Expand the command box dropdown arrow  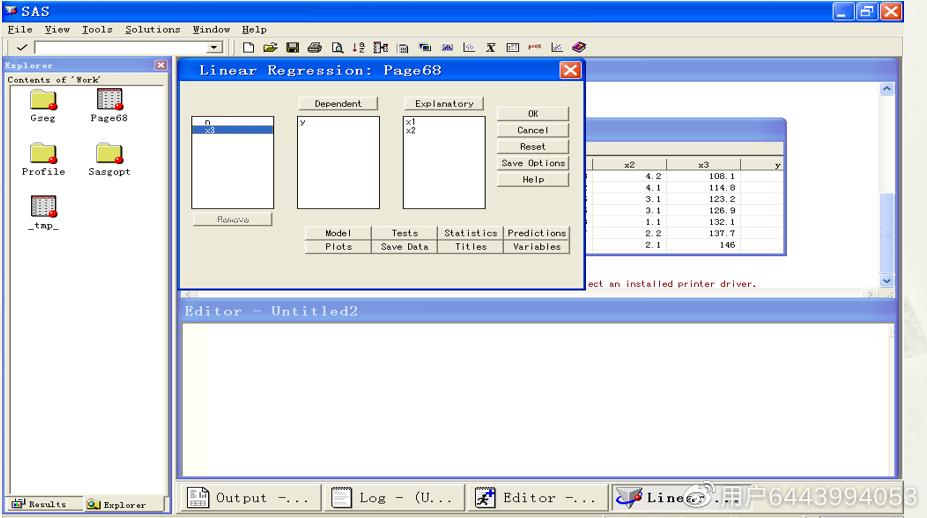215,48
